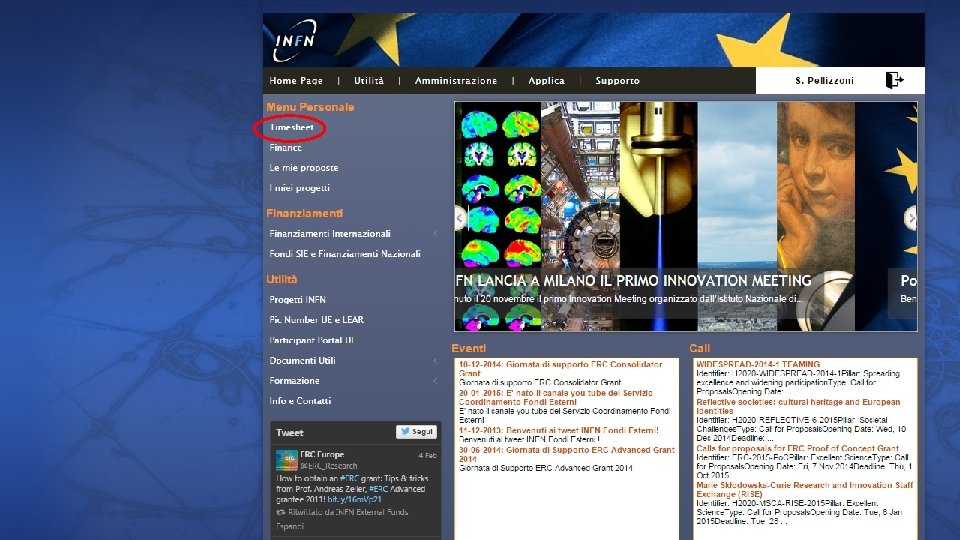The width and height of the screenshot is (960, 540).
Task: Advance carousel with right arrow
Action: (911, 218)
